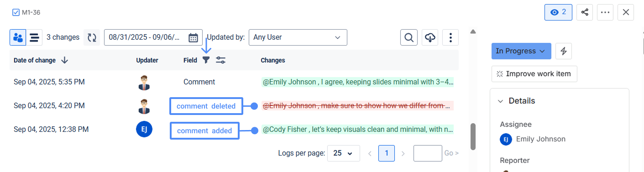Image resolution: width=644 pixels, height=172 pixels.
Task: Click the Comment field cell
Action: (199, 82)
